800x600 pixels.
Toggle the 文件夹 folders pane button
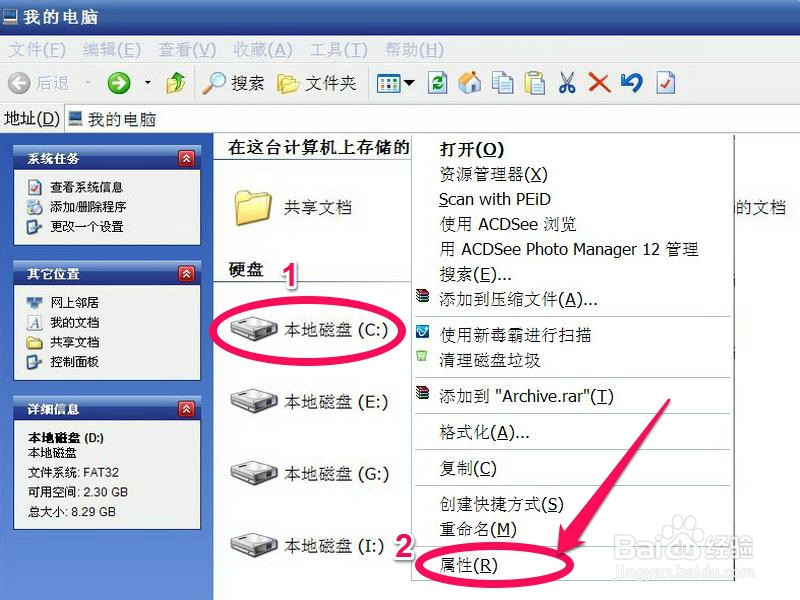click(316, 83)
